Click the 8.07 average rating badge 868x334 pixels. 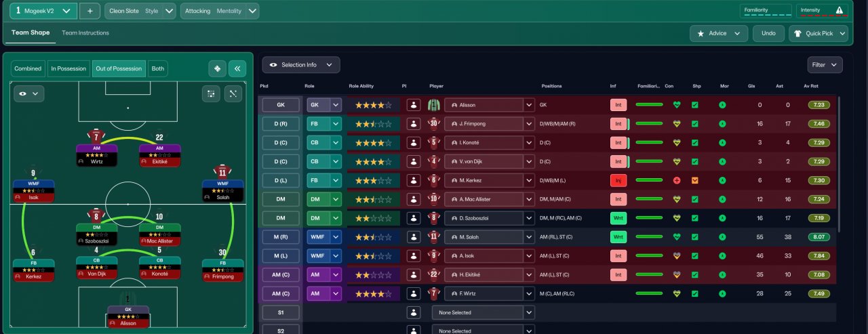point(819,237)
